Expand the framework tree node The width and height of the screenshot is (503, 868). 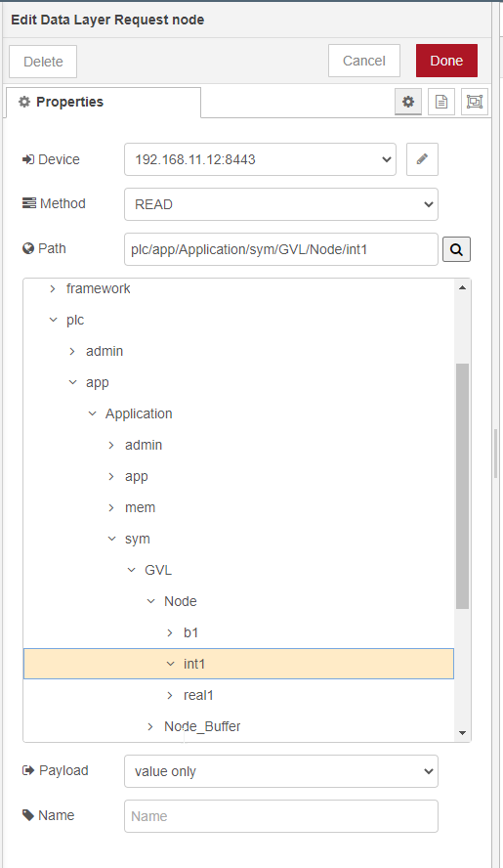pyautogui.click(x=53, y=288)
